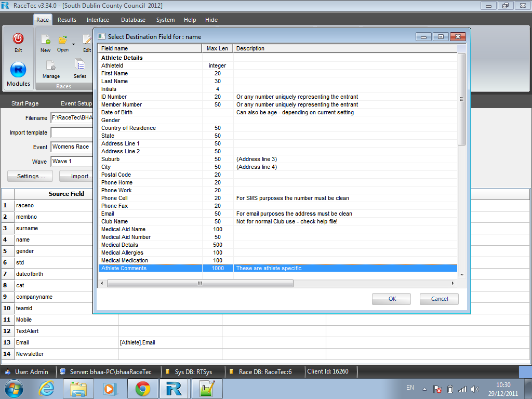This screenshot has height=399, width=532.
Task: Click the RaceTec app logo in title bar
Action: [x=5, y=5]
